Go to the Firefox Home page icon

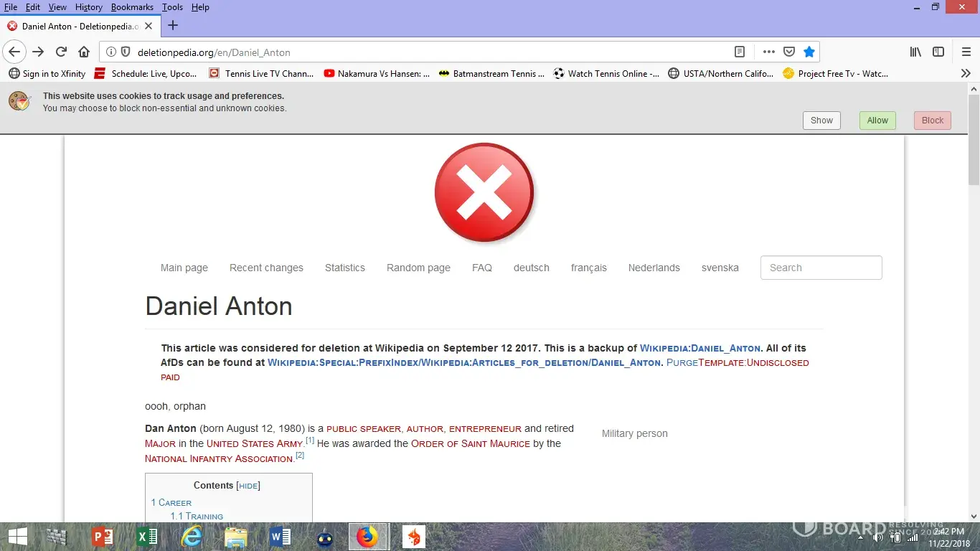(84, 52)
